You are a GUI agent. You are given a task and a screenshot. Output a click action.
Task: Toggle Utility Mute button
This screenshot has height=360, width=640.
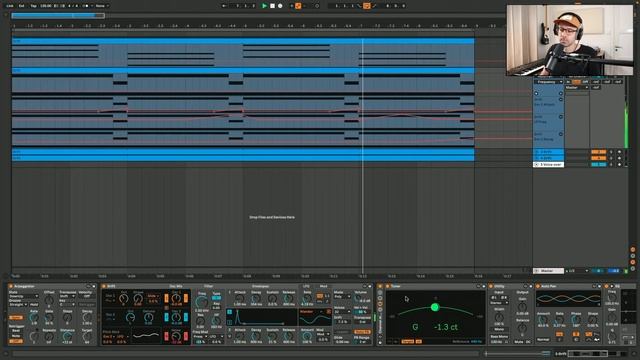tap(518, 342)
